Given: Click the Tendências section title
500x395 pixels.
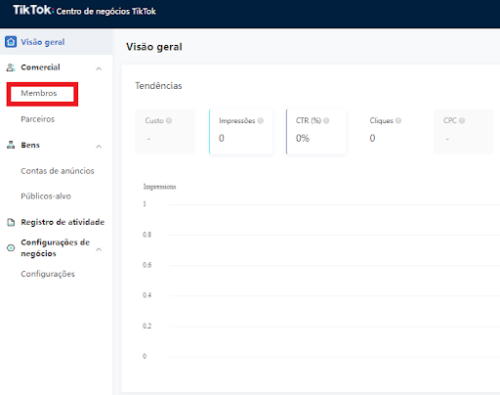Looking at the screenshot, I should 158,86.
